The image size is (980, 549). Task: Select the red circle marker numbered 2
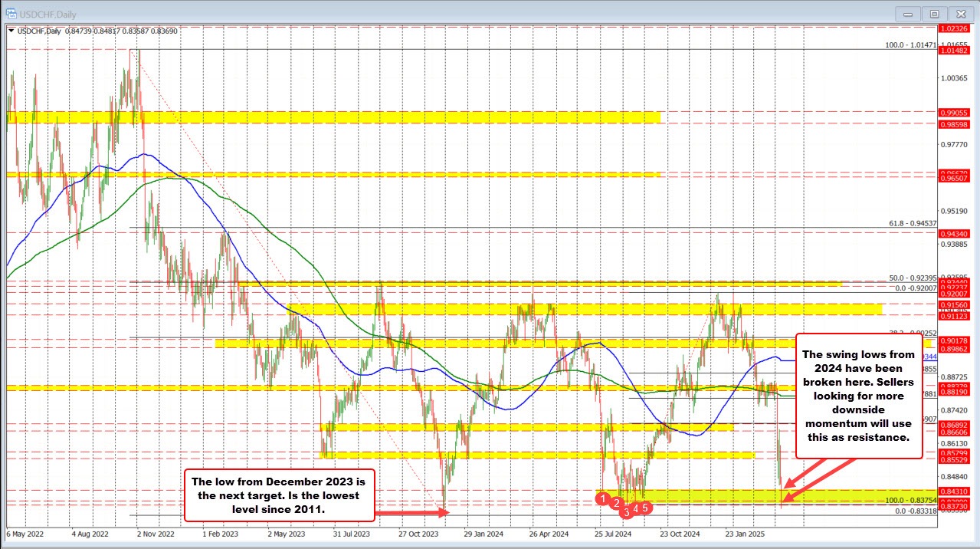[x=617, y=503]
